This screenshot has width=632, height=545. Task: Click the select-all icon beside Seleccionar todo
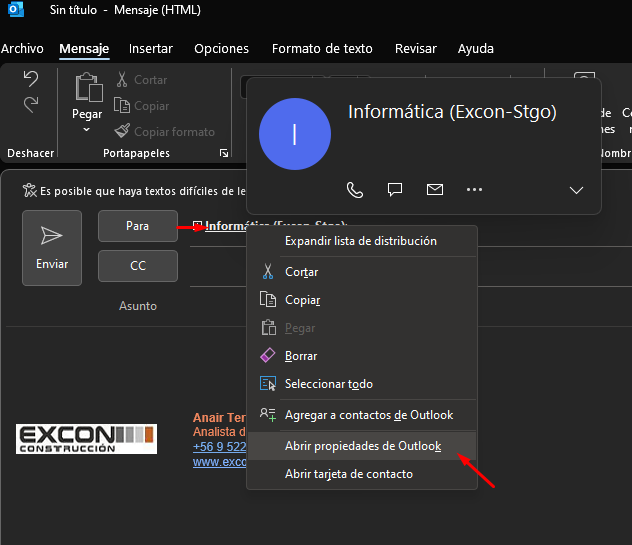click(268, 383)
